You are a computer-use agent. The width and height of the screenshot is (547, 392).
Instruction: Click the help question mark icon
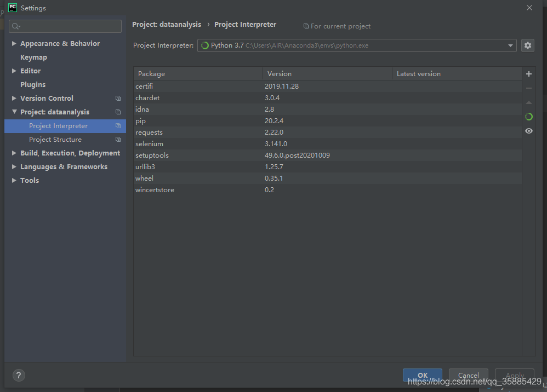[19, 375]
